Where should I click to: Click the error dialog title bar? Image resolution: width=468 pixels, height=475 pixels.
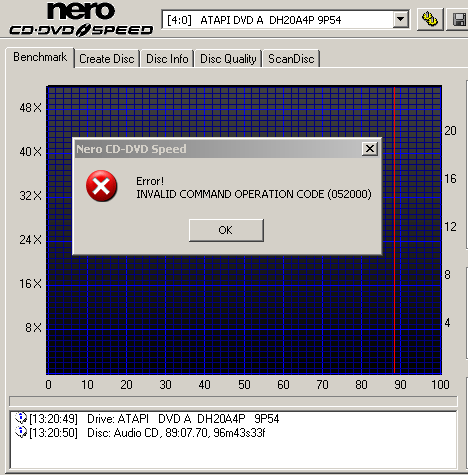click(218, 149)
